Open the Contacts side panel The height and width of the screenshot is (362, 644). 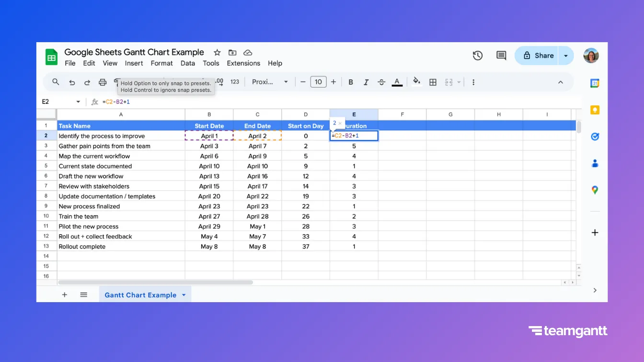click(595, 163)
